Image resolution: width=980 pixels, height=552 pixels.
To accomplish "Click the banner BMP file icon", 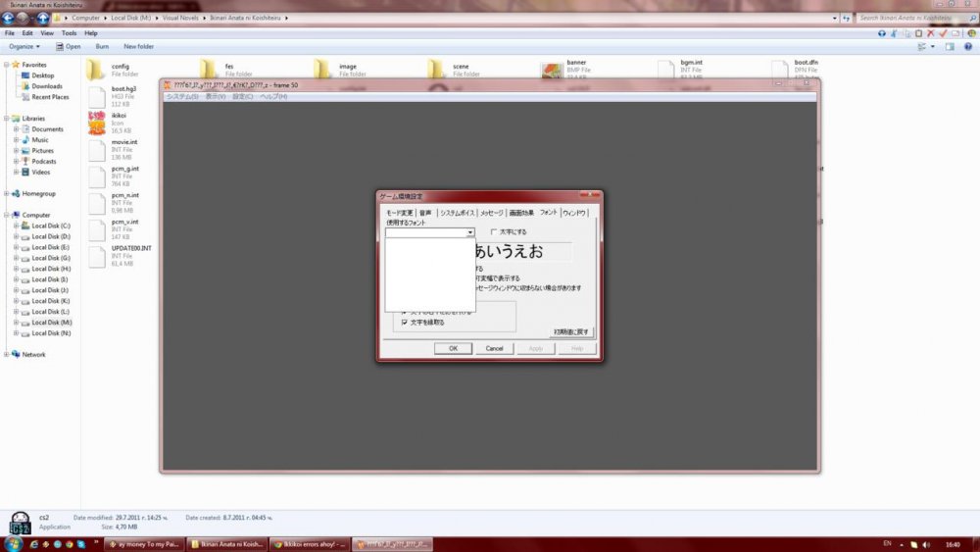I will pos(551,70).
